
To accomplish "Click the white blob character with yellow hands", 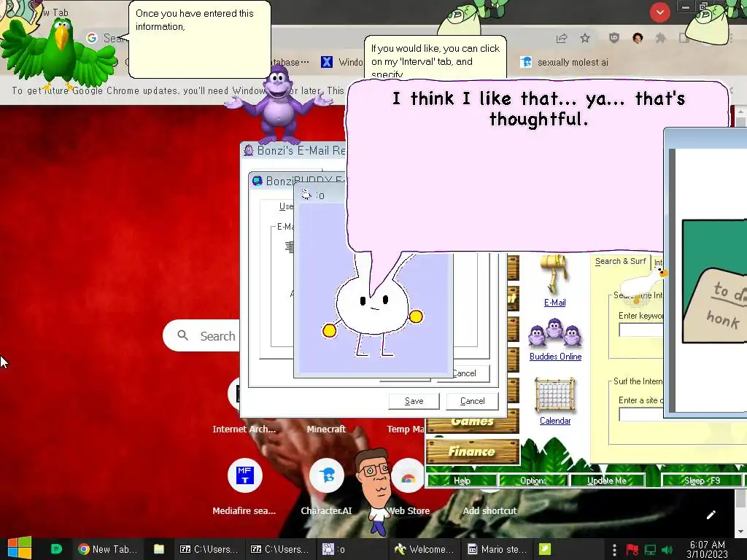I will tap(371, 305).
